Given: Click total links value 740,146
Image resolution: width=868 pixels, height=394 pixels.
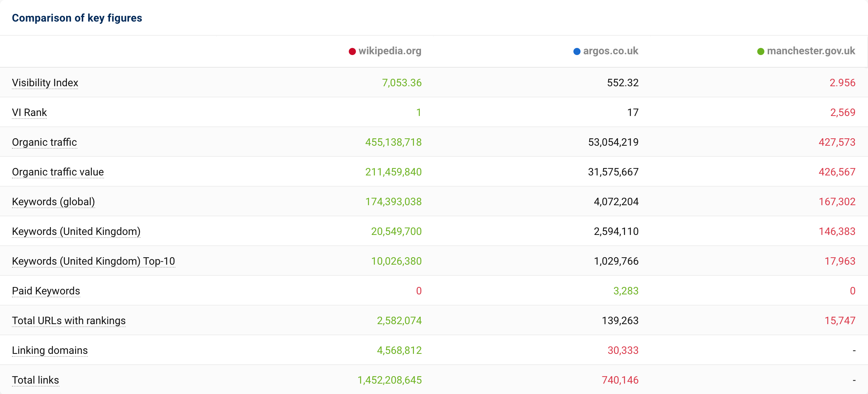Looking at the screenshot, I should coord(620,380).
